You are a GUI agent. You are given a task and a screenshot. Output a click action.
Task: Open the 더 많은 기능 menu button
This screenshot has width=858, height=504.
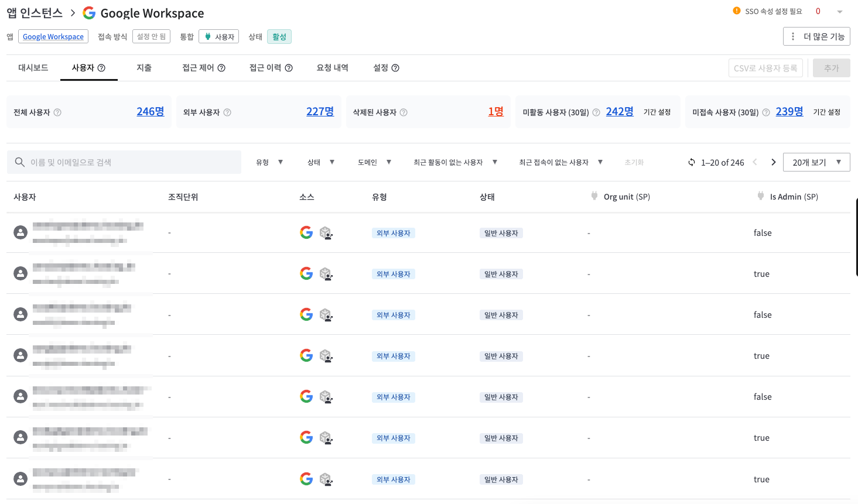(816, 36)
